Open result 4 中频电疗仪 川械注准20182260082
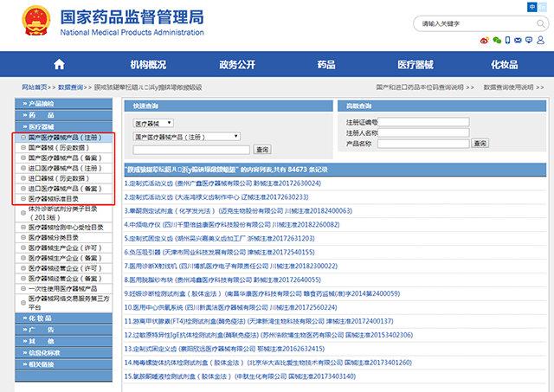The image size is (554, 392). pyautogui.click(x=232, y=225)
